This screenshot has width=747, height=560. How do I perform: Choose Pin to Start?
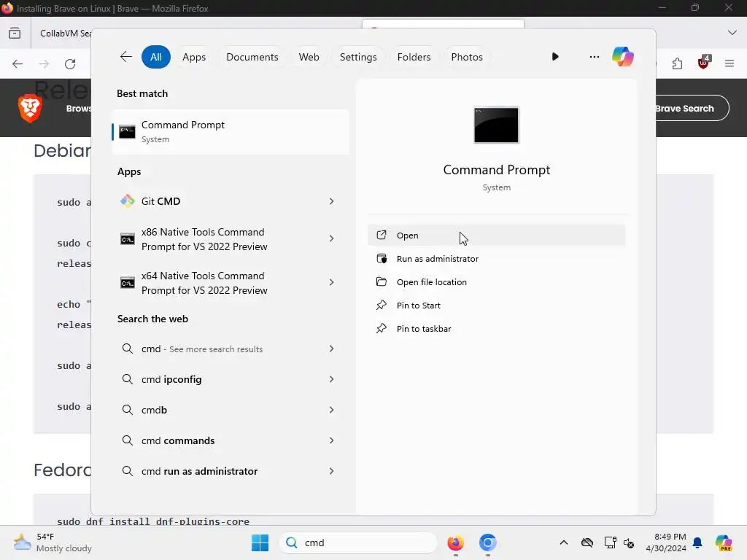click(x=496, y=306)
